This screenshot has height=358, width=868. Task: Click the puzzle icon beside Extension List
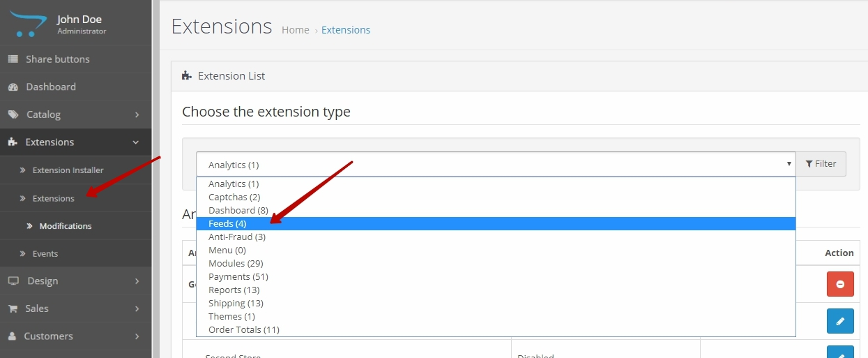(x=187, y=75)
